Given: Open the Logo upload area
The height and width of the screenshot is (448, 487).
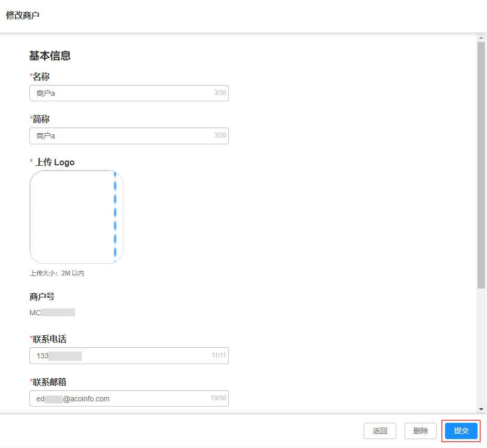Looking at the screenshot, I should click(x=76, y=217).
